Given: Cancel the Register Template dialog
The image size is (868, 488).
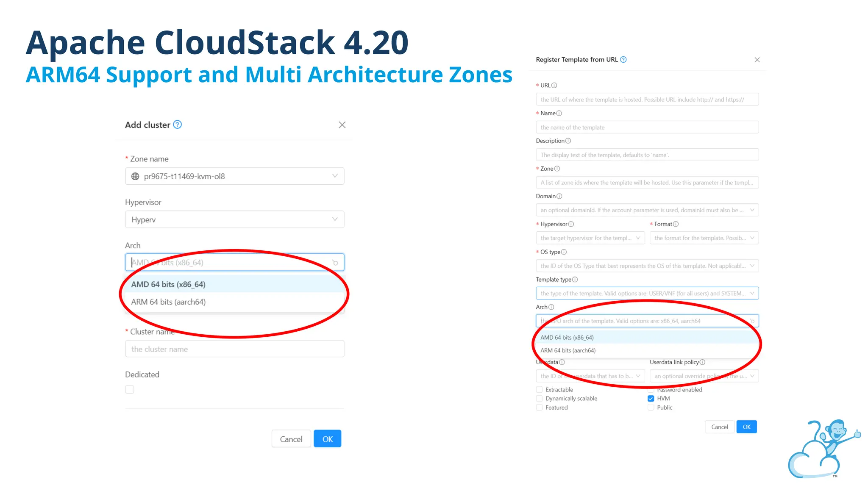Looking at the screenshot, I should [720, 427].
